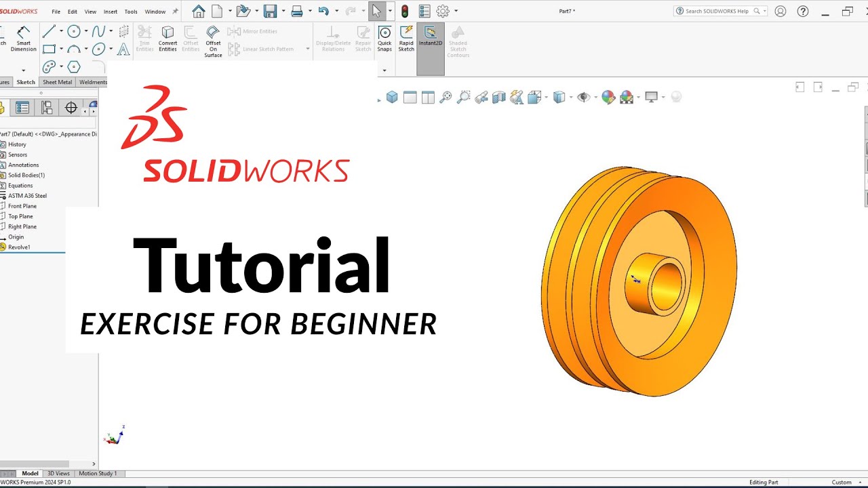Click the Section View icon
868x488 pixels.
[499, 97]
